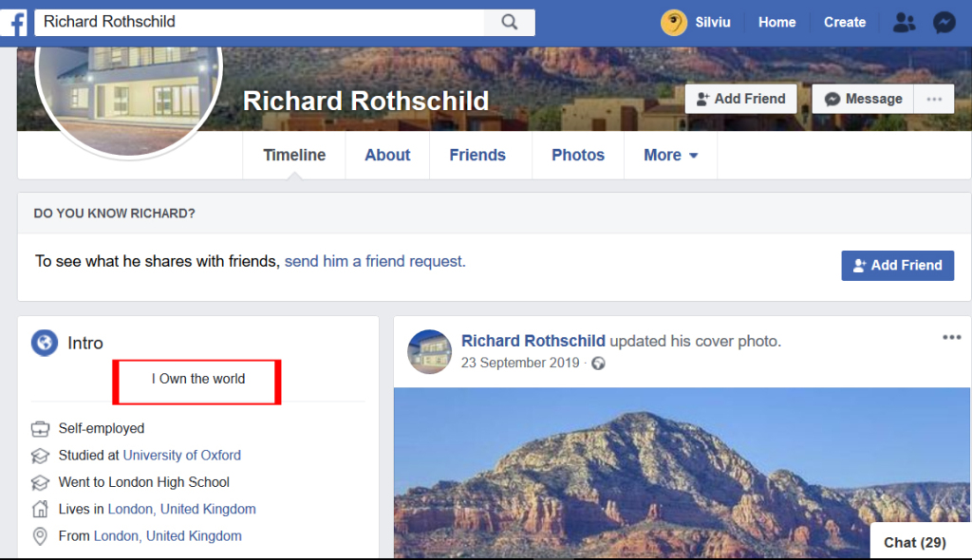
Task: Click the Self-employed briefcase icon
Action: point(40,428)
